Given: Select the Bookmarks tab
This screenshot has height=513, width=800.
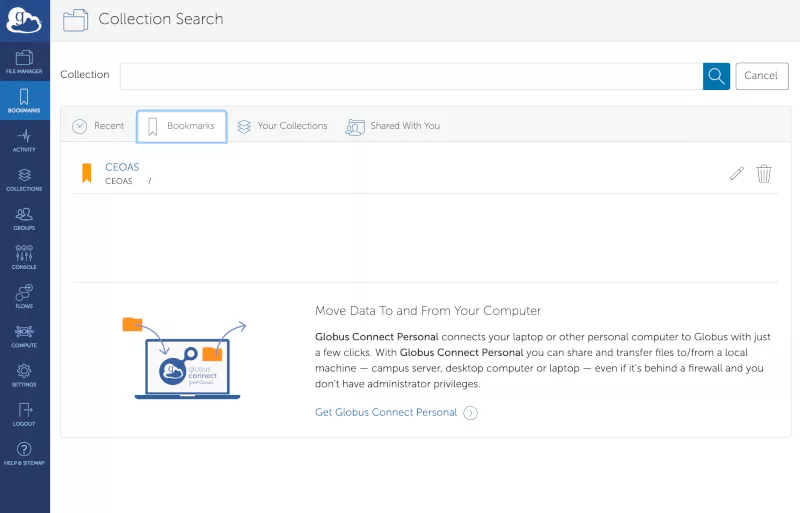Looking at the screenshot, I should pyautogui.click(x=182, y=126).
